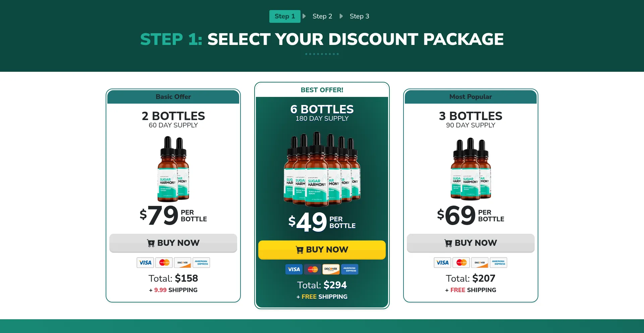Select the Step 1 tab
644x333 pixels.
click(x=285, y=16)
